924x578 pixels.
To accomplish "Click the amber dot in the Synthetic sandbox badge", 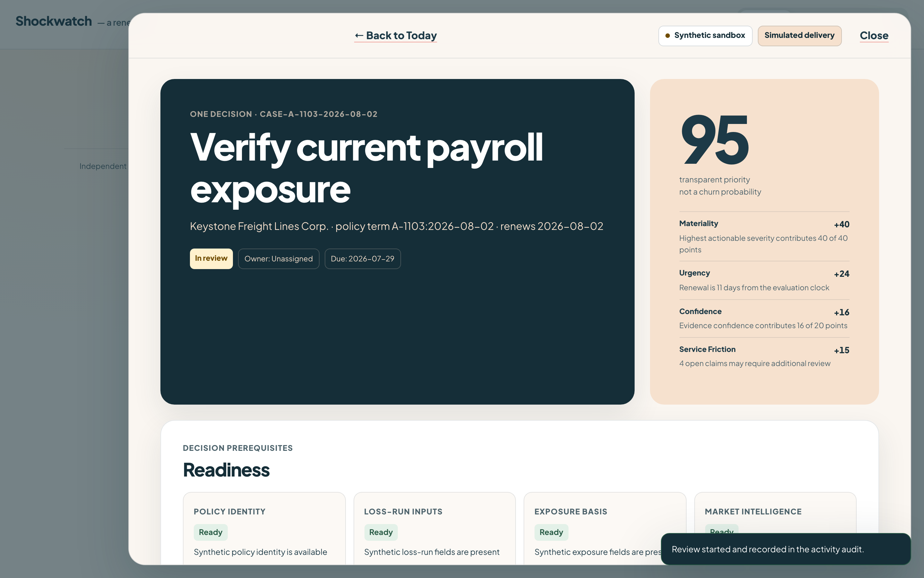I will click(x=667, y=36).
